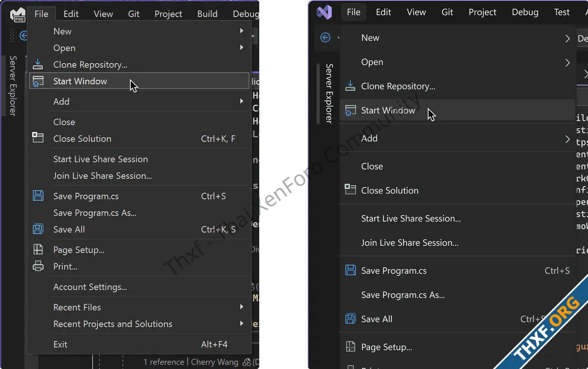Expand the Add submenu arrow in the left menu
This screenshot has height=369, width=588.
241,101
